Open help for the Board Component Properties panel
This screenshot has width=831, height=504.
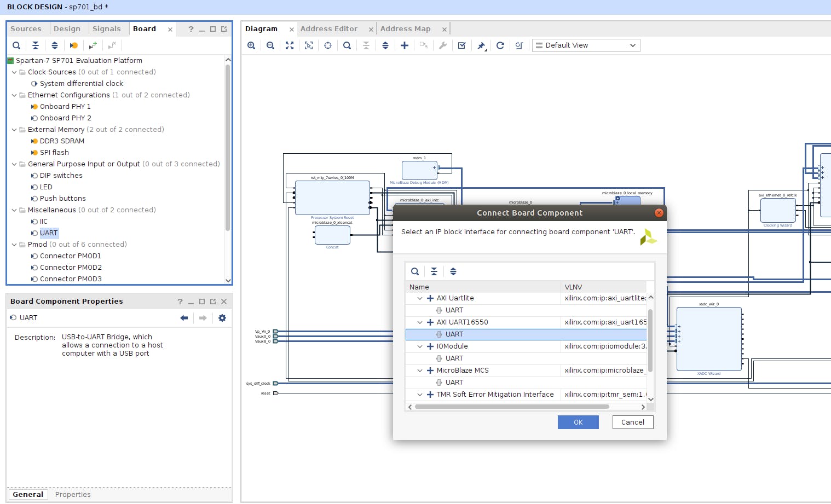(x=180, y=302)
